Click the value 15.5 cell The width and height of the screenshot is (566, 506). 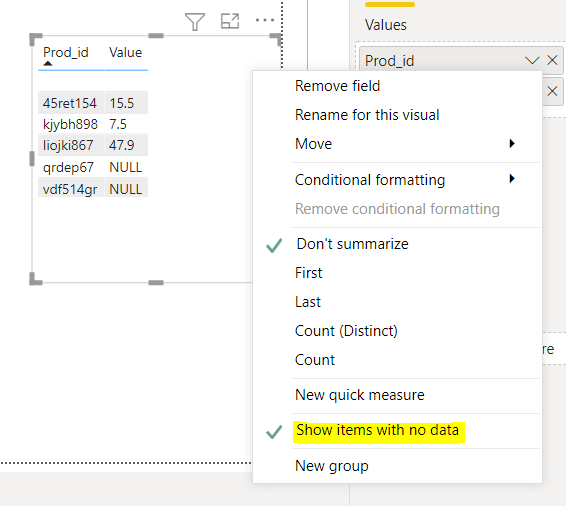click(x=126, y=103)
